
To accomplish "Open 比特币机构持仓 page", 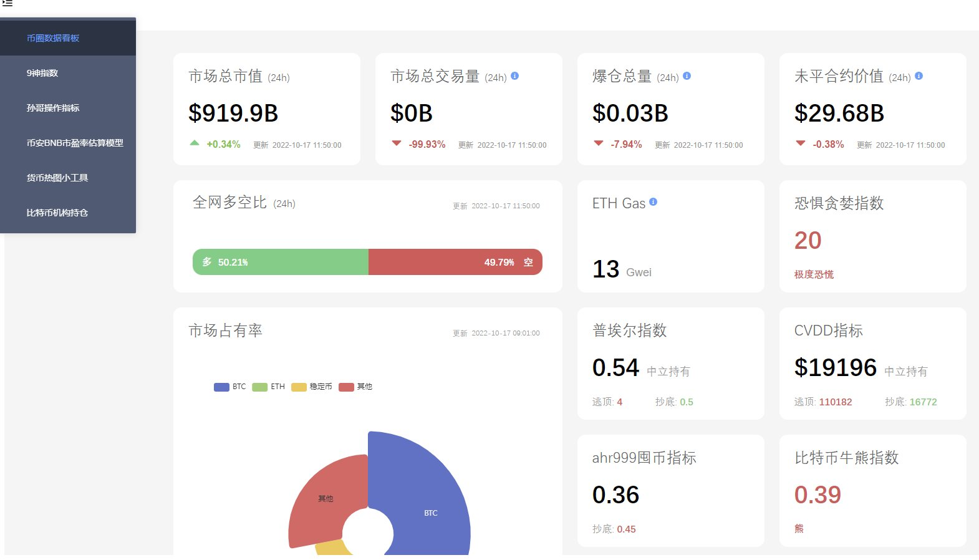I will pyautogui.click(x=57, y=213).
